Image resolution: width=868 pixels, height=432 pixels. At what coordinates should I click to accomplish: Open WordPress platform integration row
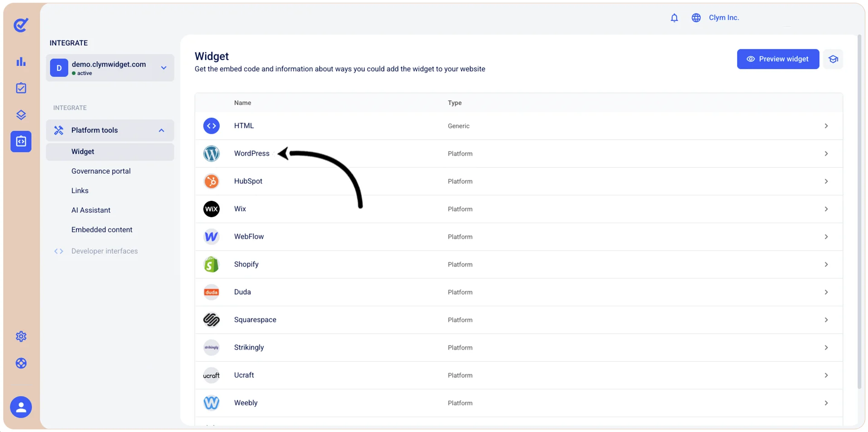(518, 154)
